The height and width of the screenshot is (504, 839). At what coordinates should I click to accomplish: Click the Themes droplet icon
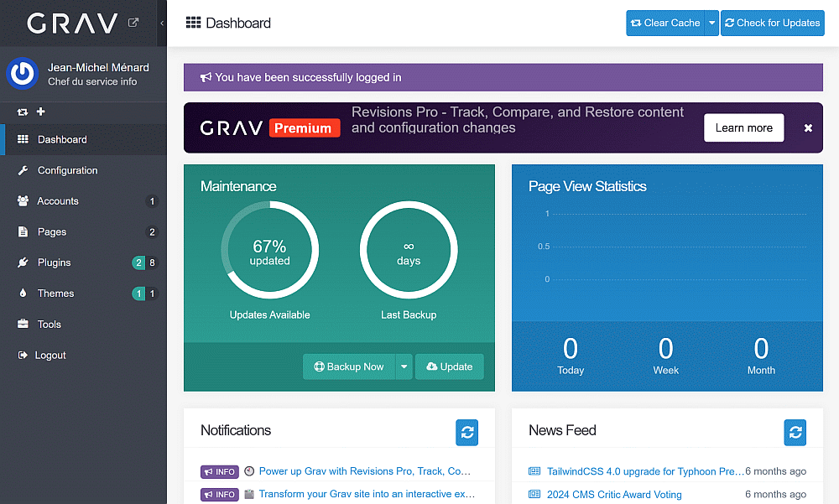click(23, 294)
